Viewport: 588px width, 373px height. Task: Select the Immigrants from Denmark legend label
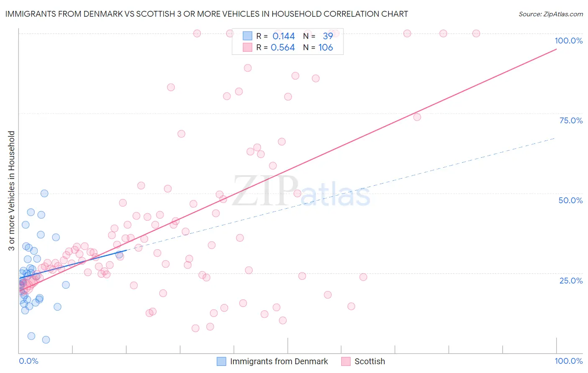pos(279,361)
